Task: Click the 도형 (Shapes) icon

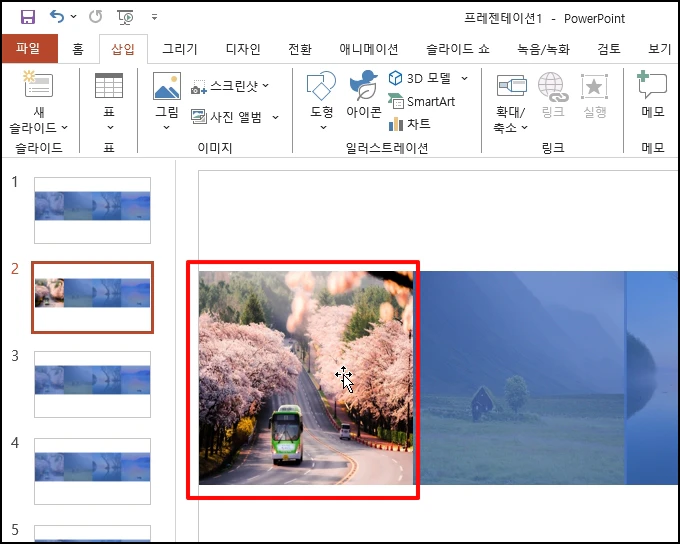Action: click(321, 85)
